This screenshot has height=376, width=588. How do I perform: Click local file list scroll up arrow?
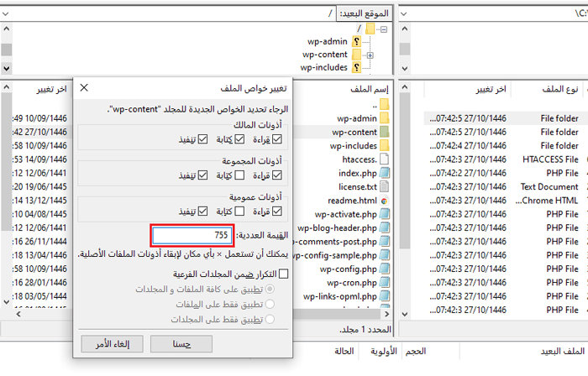[x=405, y=87]
